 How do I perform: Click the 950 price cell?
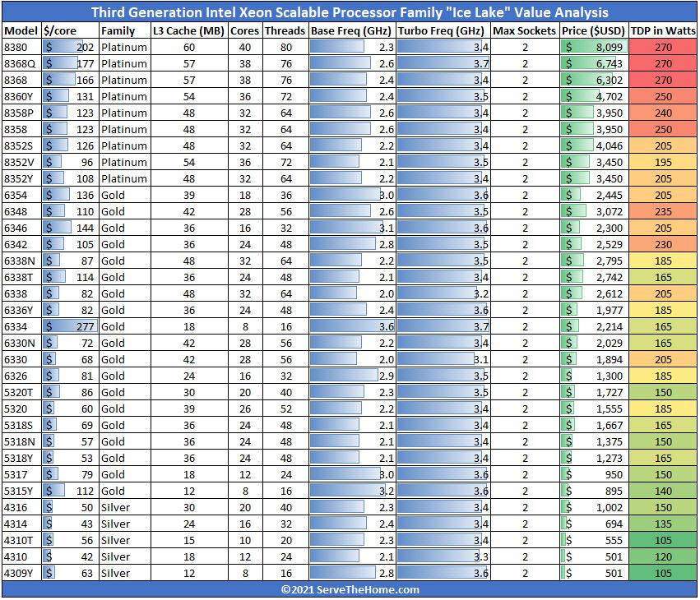click(594, 474)
